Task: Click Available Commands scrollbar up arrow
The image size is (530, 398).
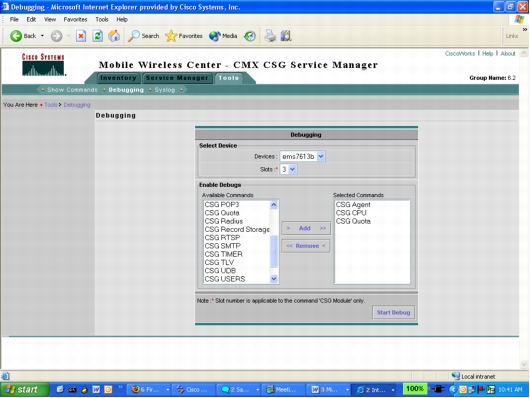Action: (274, 205)
